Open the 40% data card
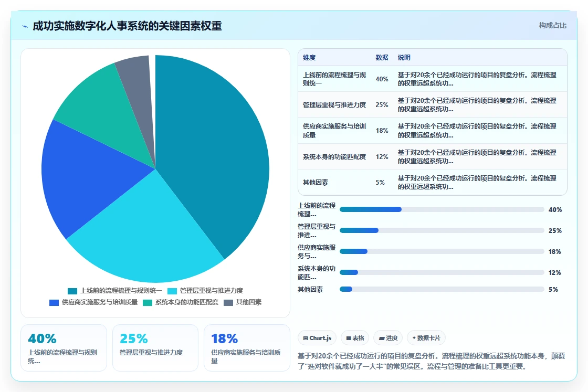This screenshot has height=392, width=588. pyautogui.click(x=64, y=348)
